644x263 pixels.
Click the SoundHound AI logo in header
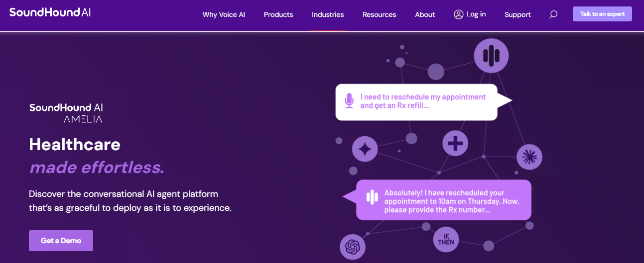(50, 12)
